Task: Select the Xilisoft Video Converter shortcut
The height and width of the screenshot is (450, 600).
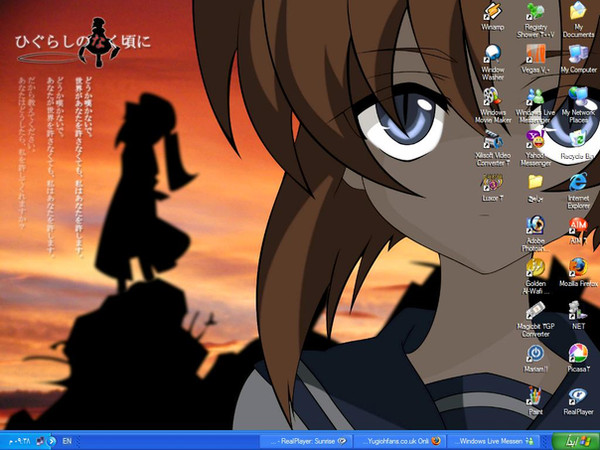Action: 493,148
